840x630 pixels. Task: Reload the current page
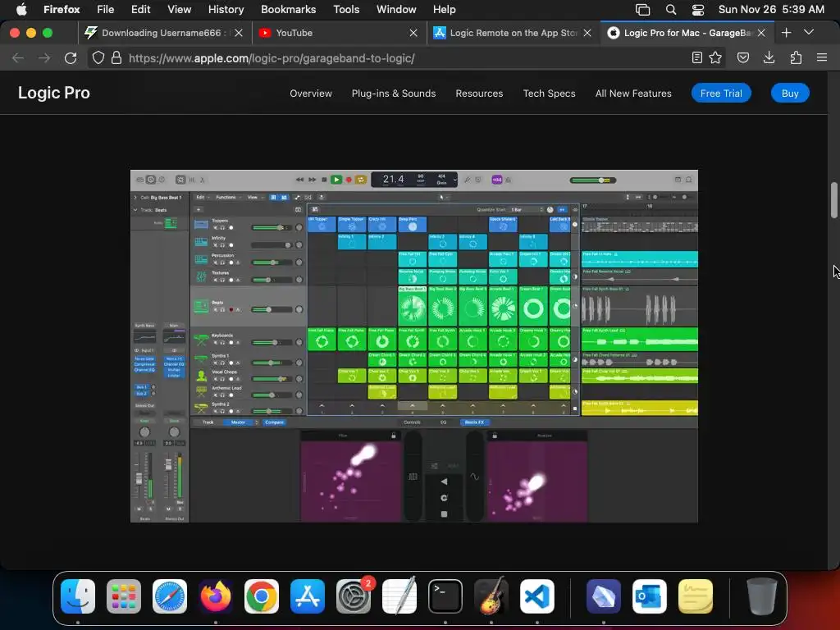[x=71, y=58]
